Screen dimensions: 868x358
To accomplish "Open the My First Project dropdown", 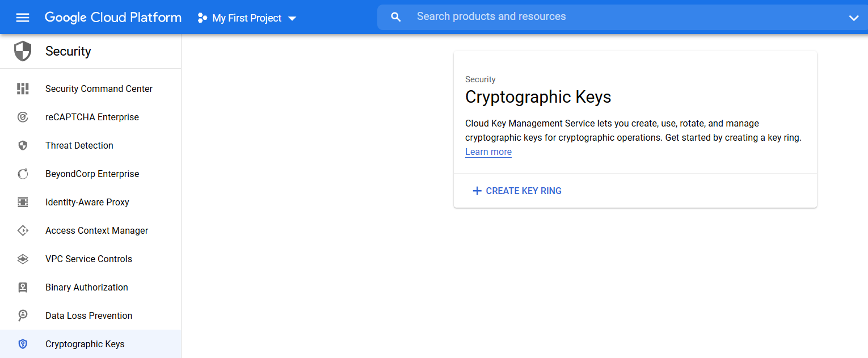I will point(247,18).
